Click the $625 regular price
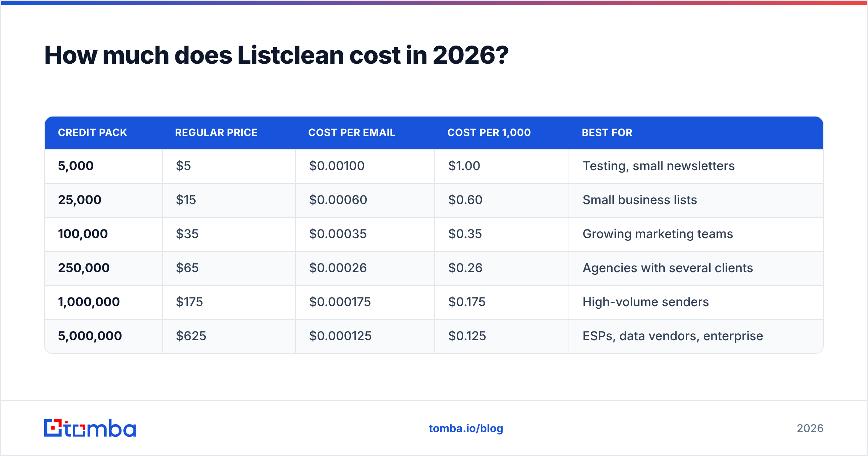 191,336
